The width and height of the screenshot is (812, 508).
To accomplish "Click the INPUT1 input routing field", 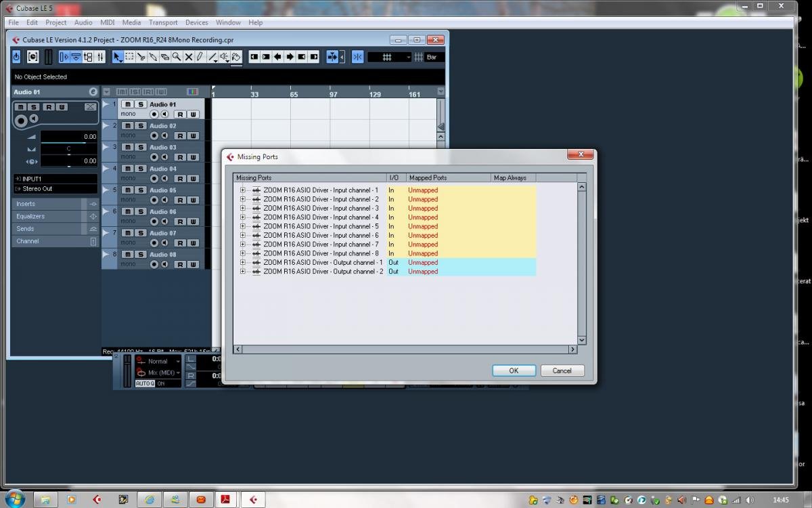I will 54,179.
